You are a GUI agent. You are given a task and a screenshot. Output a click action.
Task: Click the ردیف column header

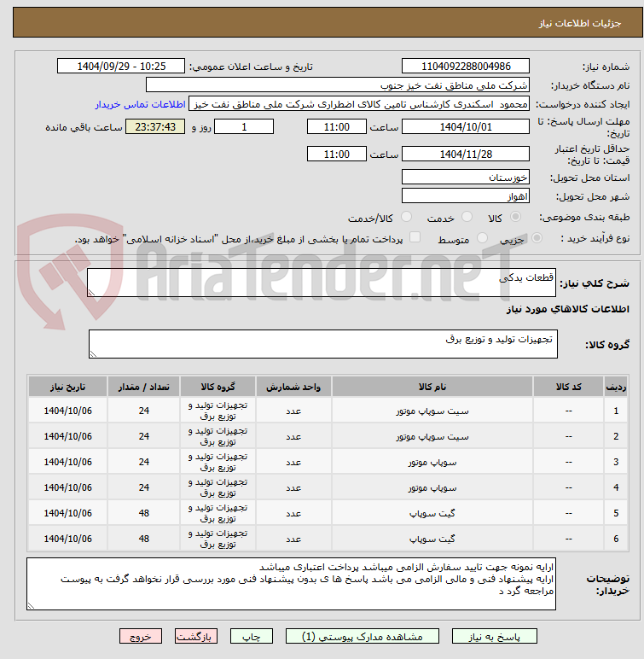616,387
